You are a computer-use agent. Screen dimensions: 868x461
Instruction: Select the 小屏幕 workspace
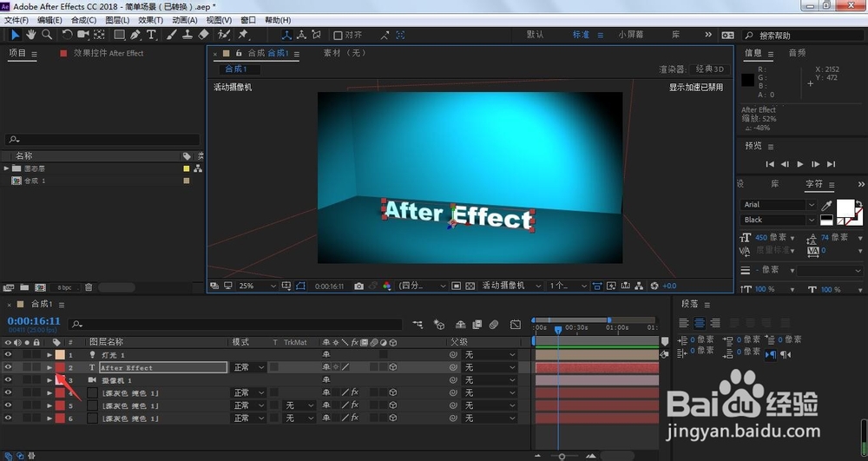(631, 35)
